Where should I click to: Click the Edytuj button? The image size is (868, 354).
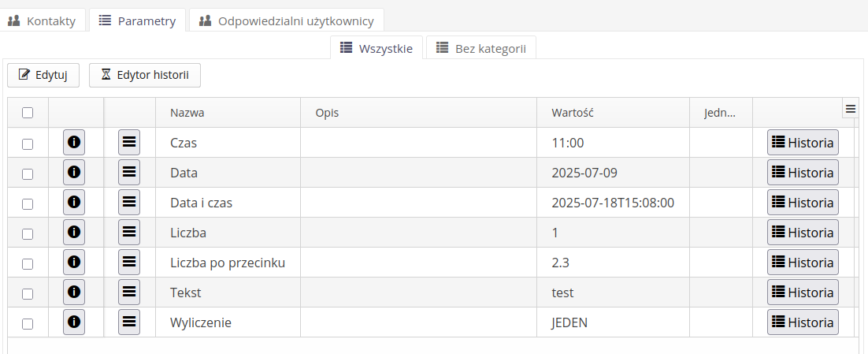point(43,76)
